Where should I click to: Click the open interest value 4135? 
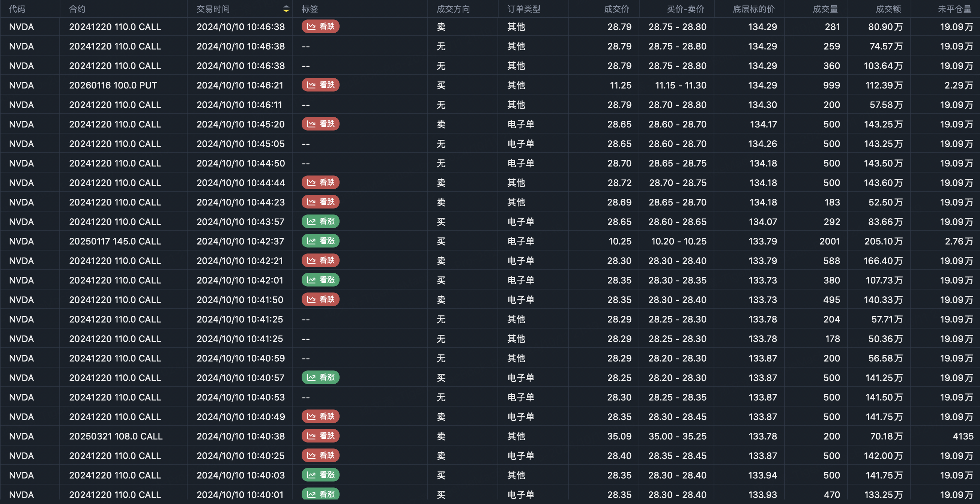[x=963, y=436]
